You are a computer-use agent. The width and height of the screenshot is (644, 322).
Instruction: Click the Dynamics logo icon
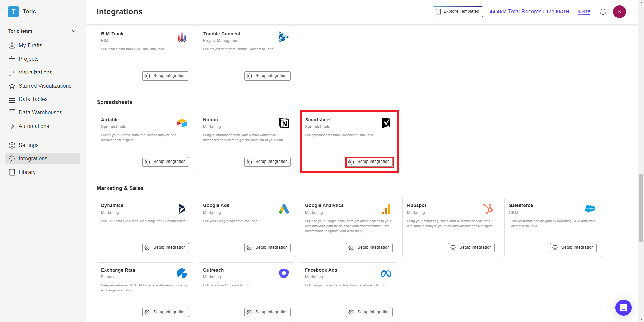[x=182, y=209]
